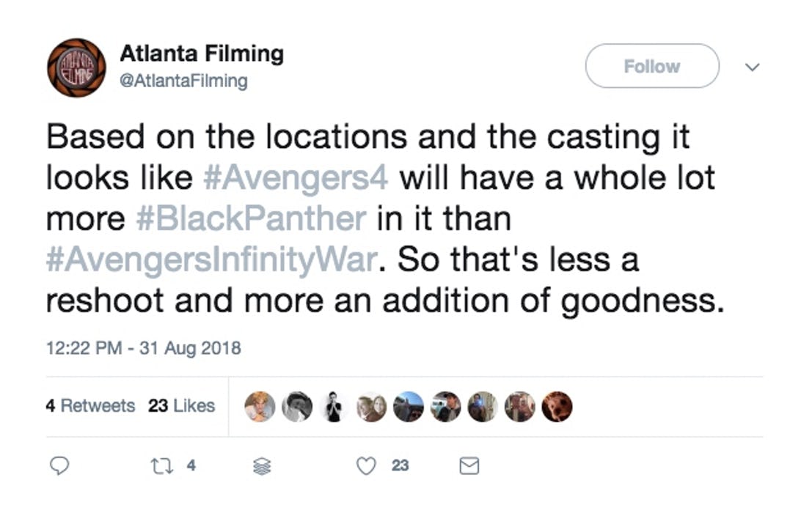812x513 pixels.
Task: Click the reply speech bubble icon
Action: click(61, 465)
